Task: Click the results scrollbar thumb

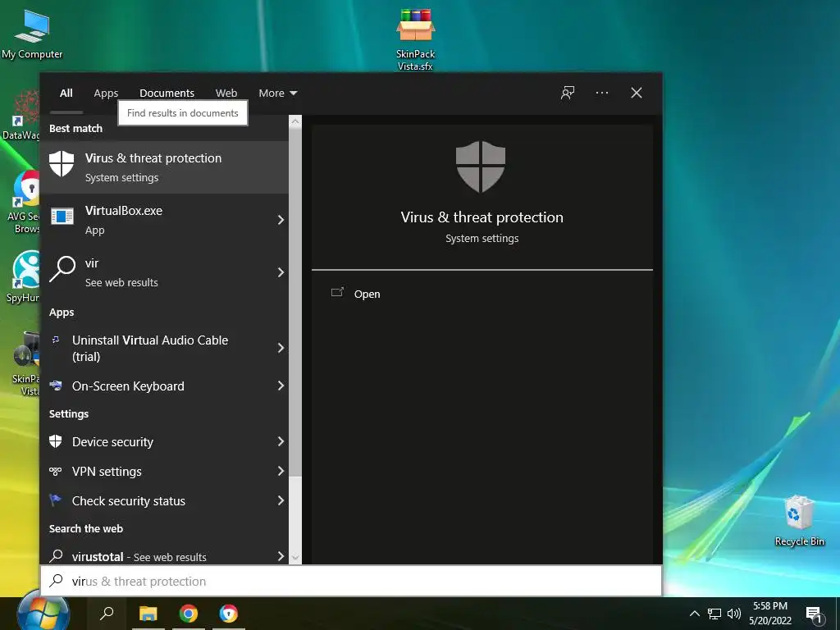Action: (295, 302)
